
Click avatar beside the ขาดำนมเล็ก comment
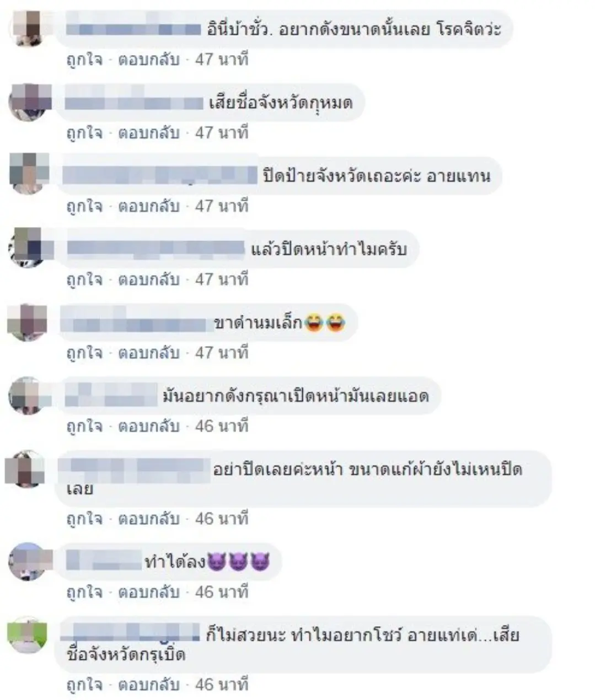point(27,321)
